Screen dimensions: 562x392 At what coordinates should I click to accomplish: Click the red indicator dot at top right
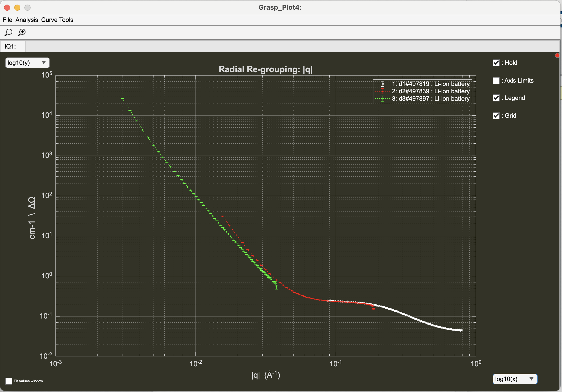557,55
